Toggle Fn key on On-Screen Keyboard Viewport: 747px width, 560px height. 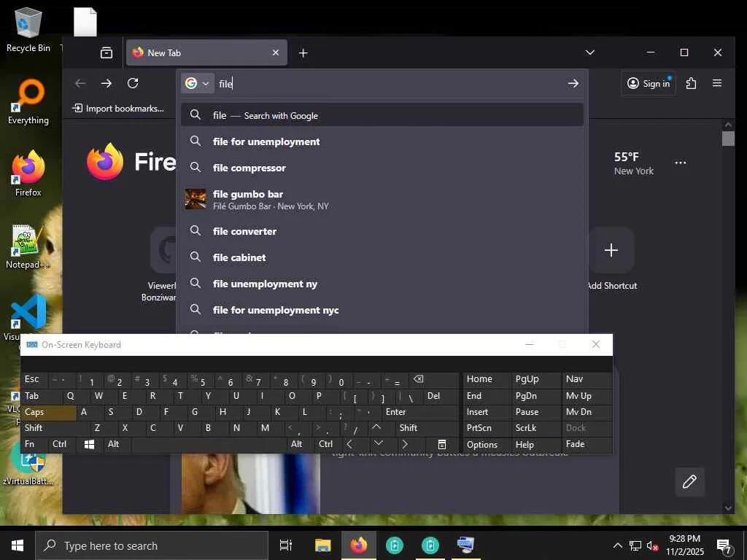34,444
